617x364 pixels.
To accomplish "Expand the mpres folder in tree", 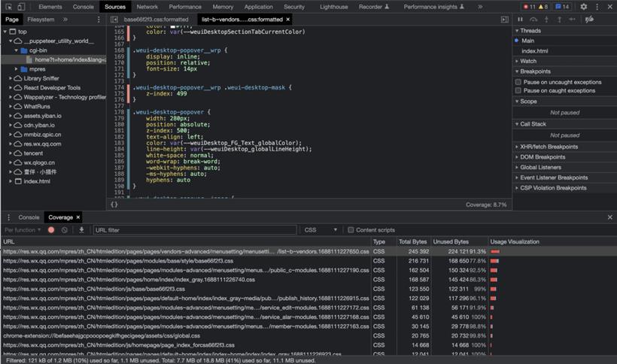I will (x=16, y=69).
